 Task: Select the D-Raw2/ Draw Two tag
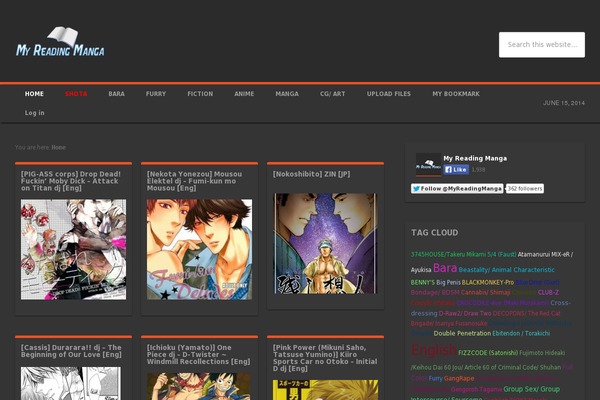[465, 313]
